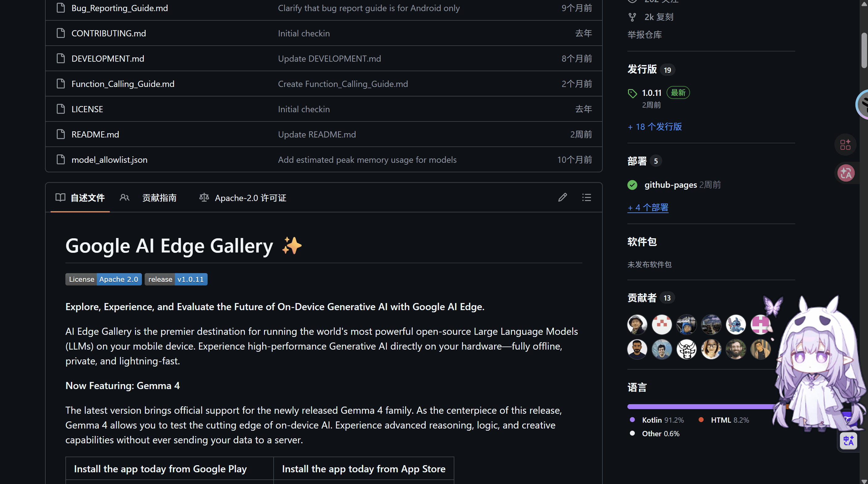Click the book icon on 自述文件 tab
868x484 pixels.
pos(60,197)
